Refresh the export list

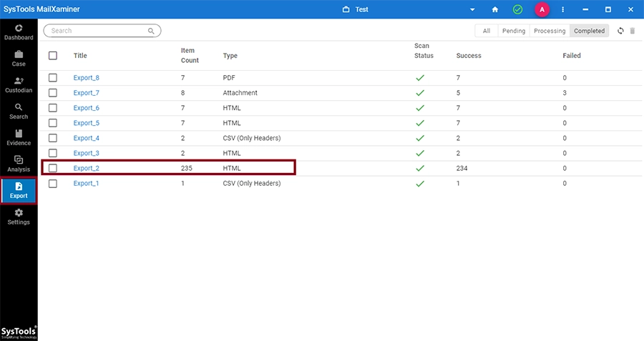[620, 31]
